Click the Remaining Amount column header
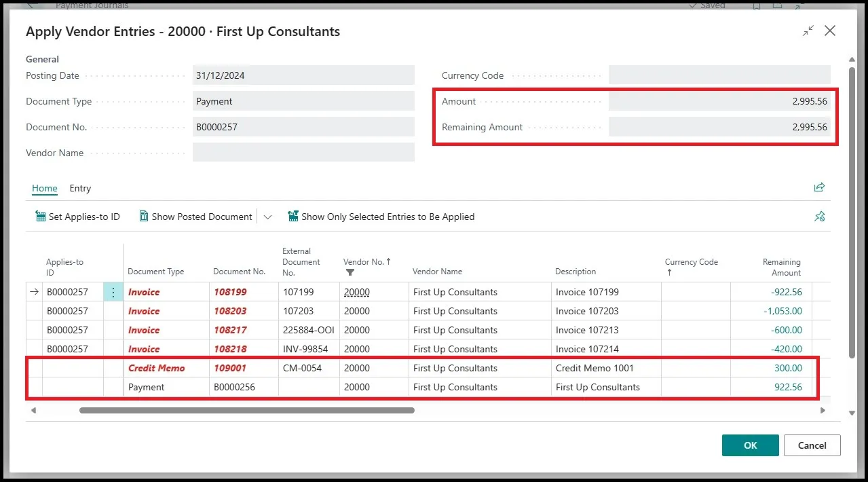The width and height of the screenshot is (868, 482). [781, 267]
